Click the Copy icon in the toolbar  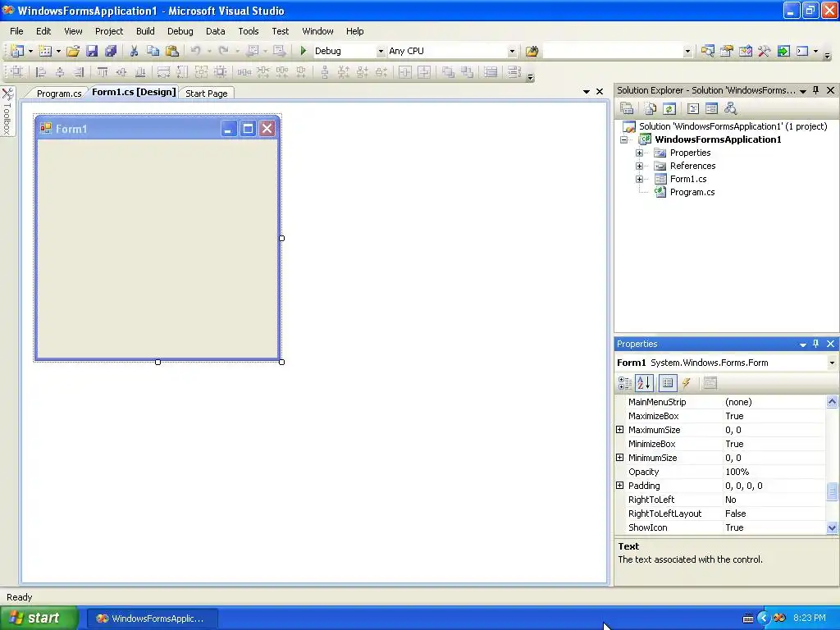coord(153,51)
